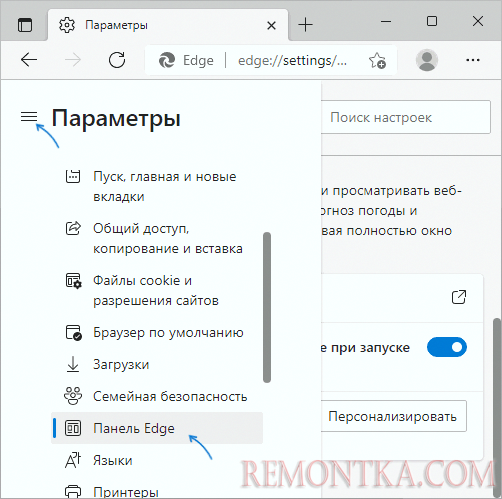Open Файлы cookie и разрешения сайтов
The image size is (502, 499).
[157, 290]
